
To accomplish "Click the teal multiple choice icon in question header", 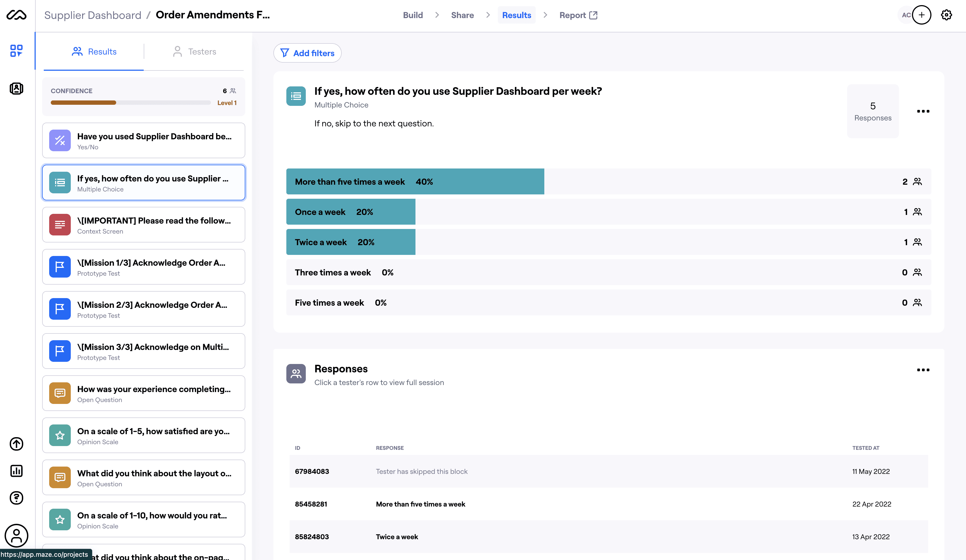I will [x=296, y=96].
